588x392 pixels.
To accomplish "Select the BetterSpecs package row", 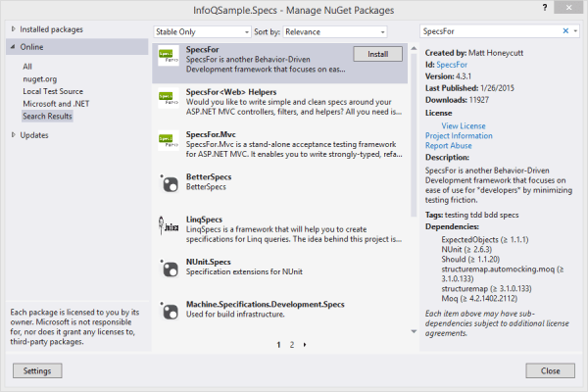I will 279,187.
